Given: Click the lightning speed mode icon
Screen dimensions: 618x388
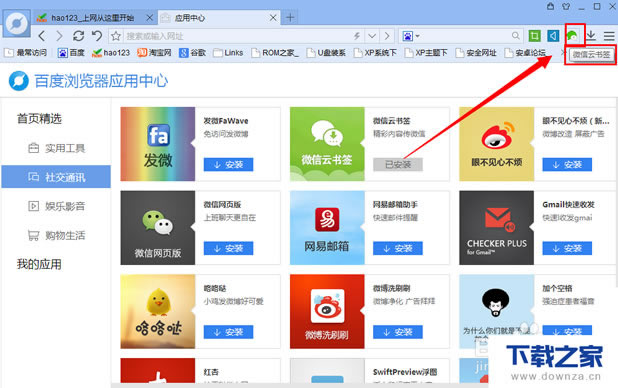Looking at the screenshot, I should 357,36.
